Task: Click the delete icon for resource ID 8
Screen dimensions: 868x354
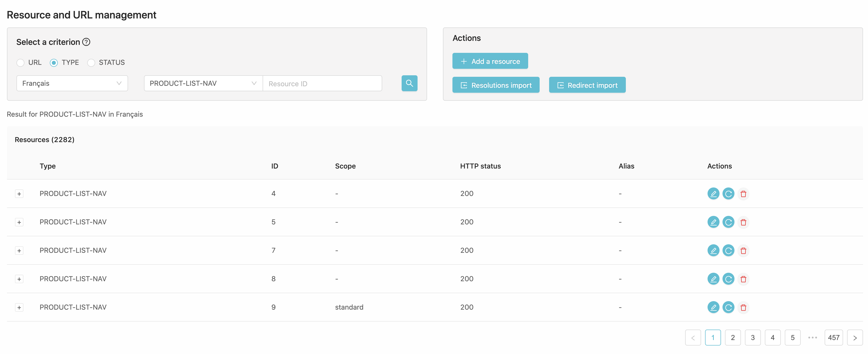Action: pos(743,279)
